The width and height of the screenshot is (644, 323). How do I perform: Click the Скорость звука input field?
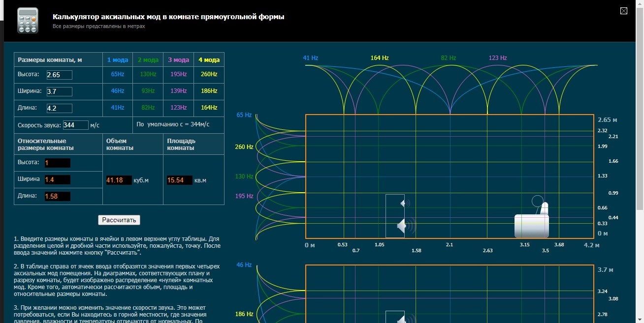click(76, 125)
